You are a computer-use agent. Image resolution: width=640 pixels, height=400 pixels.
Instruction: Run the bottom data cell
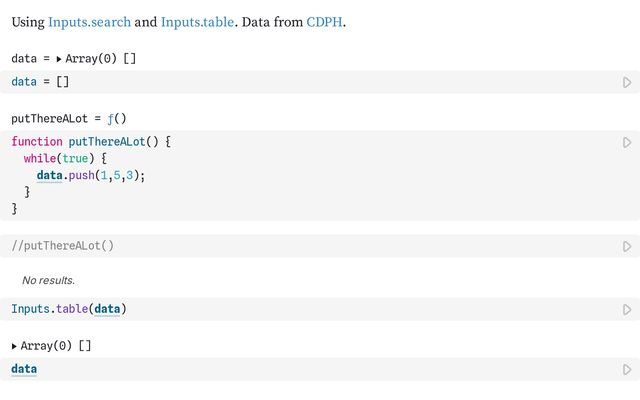(627, 370)
